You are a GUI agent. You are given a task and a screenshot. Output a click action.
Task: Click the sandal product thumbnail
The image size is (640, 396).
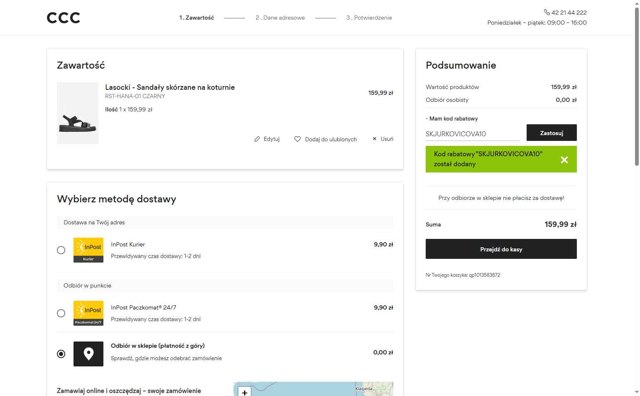[x=78, y=113]
